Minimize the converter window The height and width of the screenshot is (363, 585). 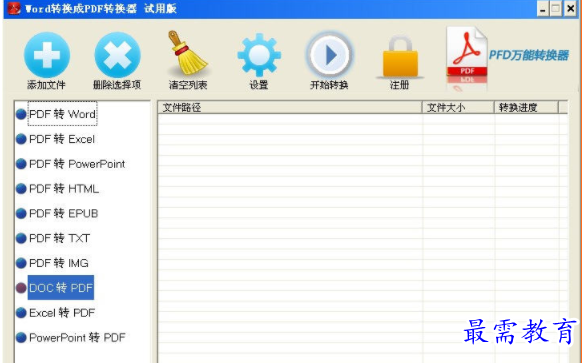(543, 9)
